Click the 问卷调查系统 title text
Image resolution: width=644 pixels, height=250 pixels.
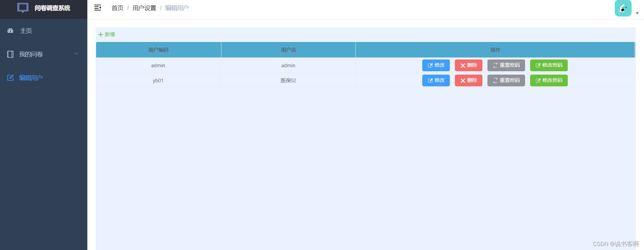pyautogui.click(x=52, y=8)
